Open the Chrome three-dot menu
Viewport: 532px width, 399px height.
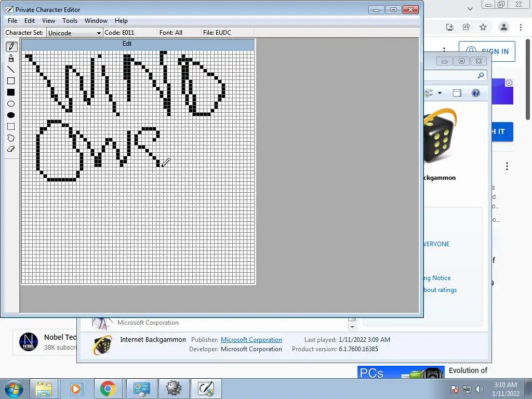(521, 27)
